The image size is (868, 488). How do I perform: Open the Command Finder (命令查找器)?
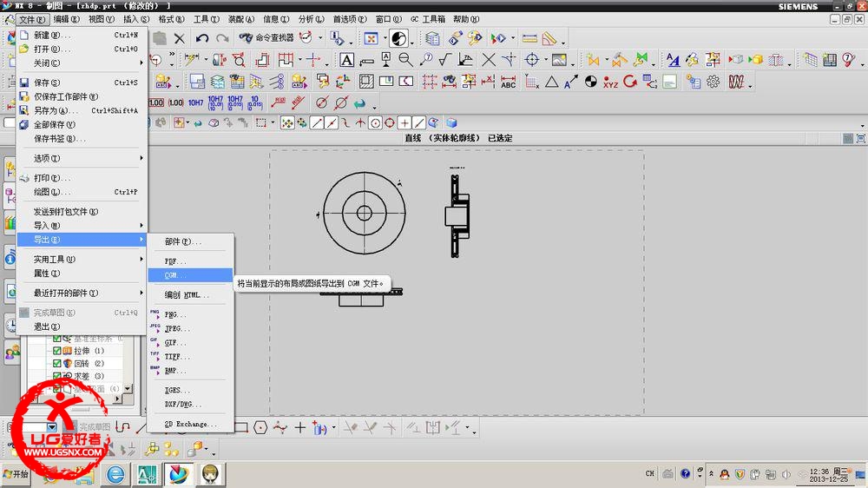click(x=266, y=37)
